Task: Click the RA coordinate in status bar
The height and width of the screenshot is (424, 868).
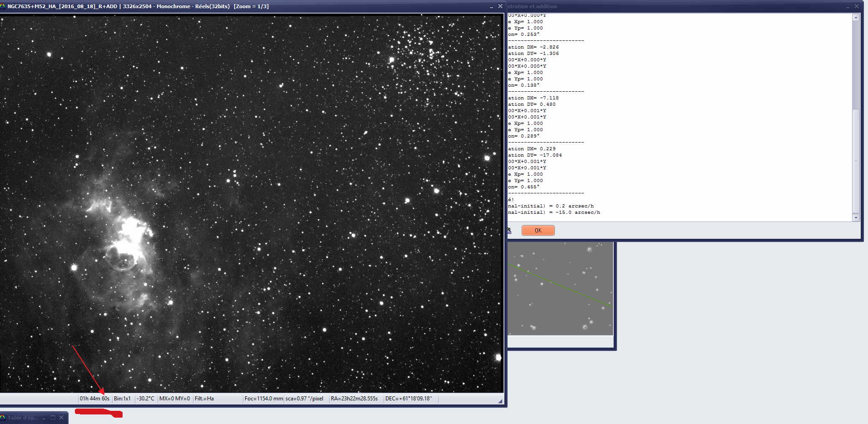Action: (354, 399)
